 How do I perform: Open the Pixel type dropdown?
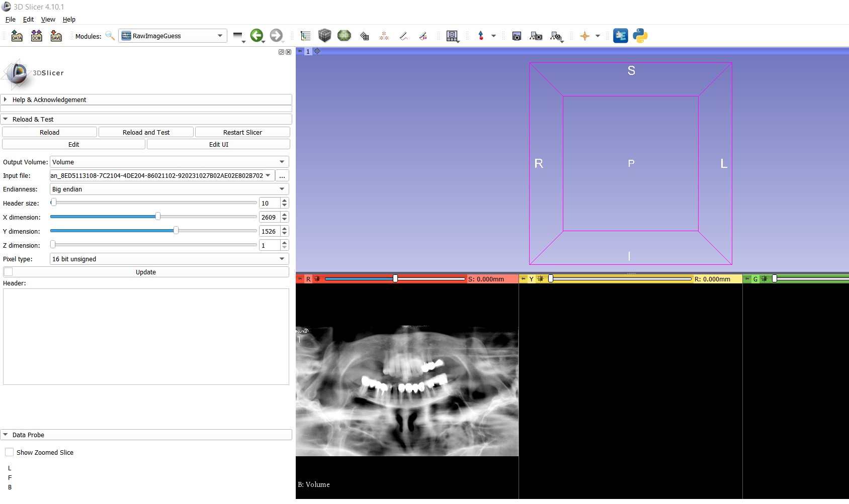(x=169, y=259)
